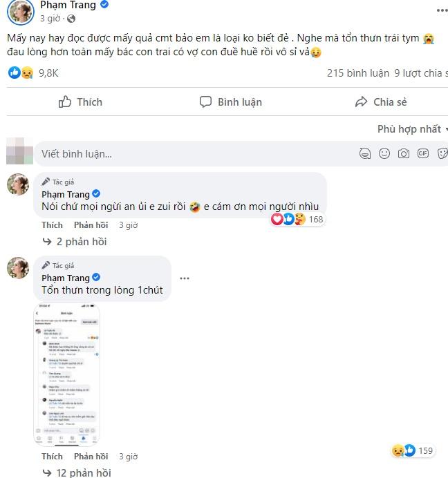Type in the 'Viết bình luận...' field

coord(194,153)
